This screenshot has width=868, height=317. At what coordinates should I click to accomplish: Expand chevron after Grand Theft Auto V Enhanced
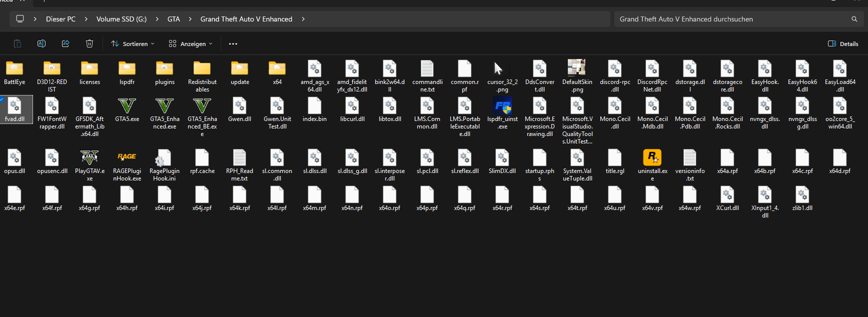pos(303,19)
